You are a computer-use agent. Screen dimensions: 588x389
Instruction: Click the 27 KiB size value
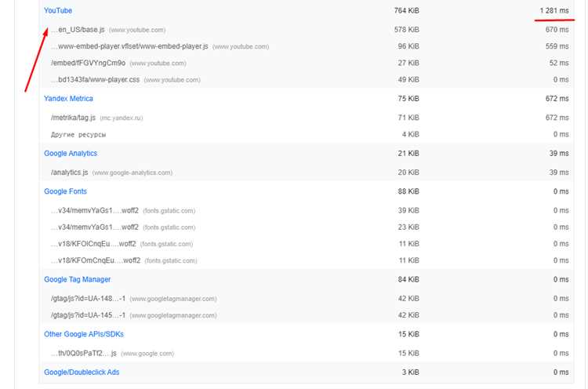(x=408, y=63)
